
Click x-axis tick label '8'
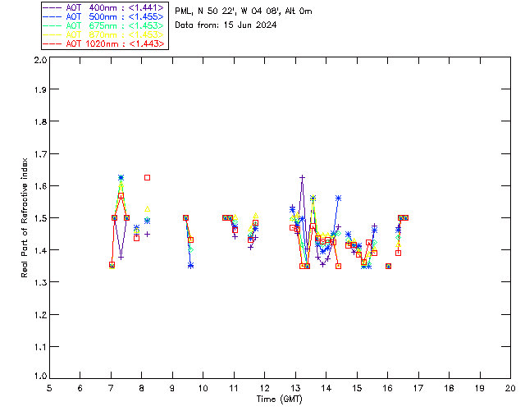click(142, 388)
